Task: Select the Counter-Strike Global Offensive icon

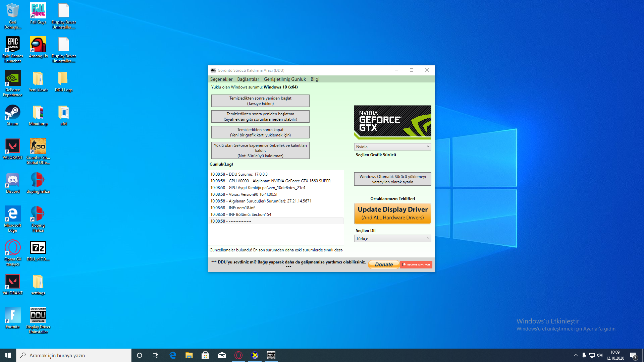Action: [38, 151]
